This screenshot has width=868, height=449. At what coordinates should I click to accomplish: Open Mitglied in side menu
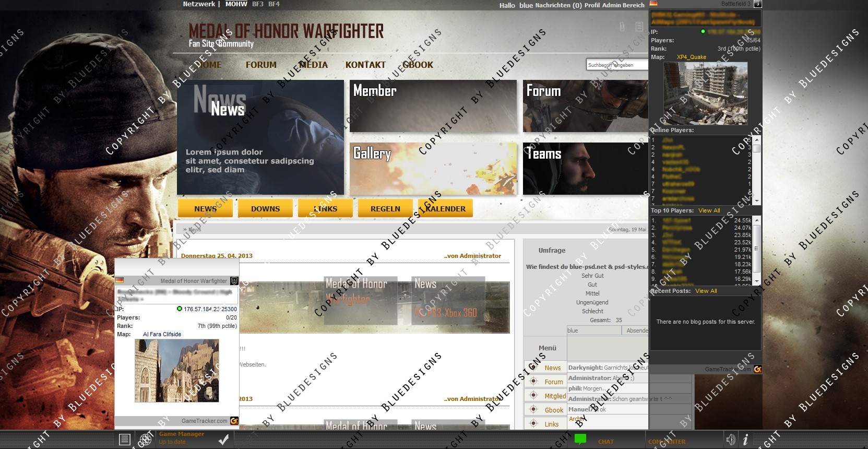555,396
